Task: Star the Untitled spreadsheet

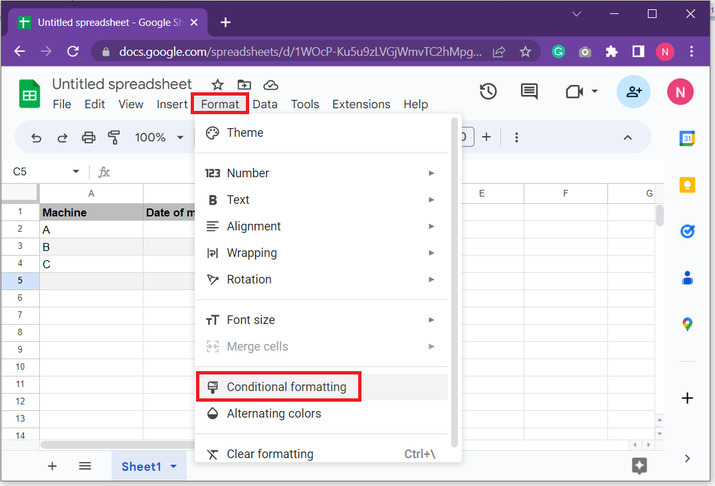Action: [x=218, y=85]
